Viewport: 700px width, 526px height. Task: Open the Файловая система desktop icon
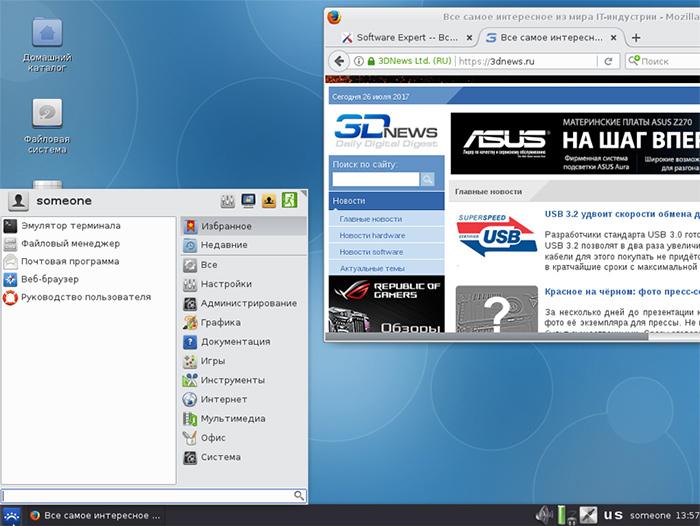pyautogui.click(x=47, y=126)
